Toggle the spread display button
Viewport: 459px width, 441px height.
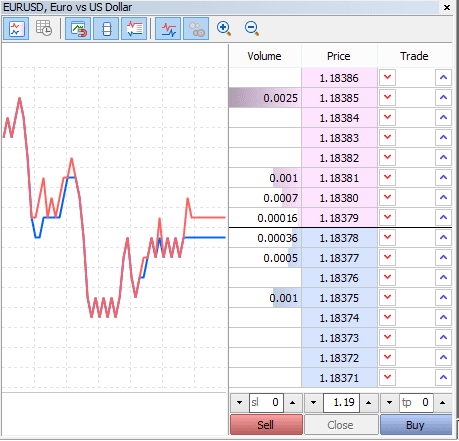click(106, 29)
